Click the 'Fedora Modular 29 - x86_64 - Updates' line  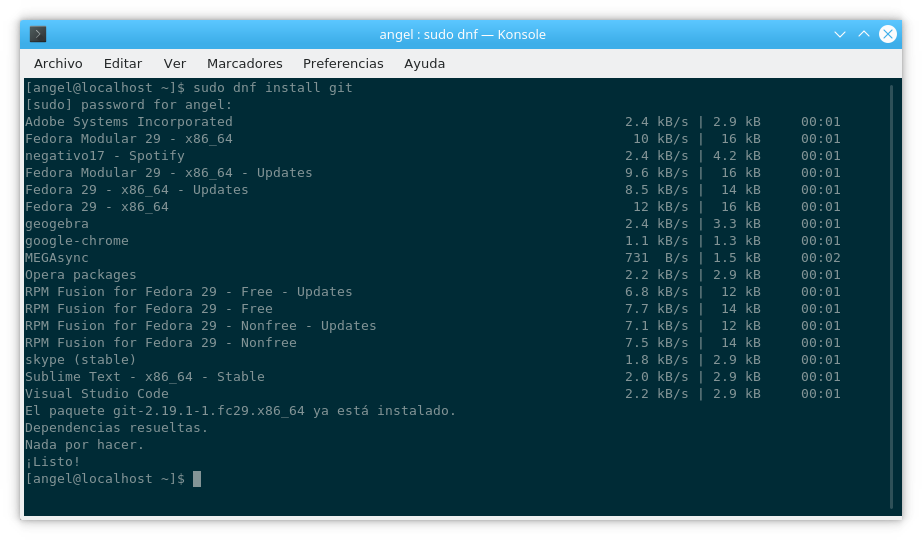tap(169, 173)
